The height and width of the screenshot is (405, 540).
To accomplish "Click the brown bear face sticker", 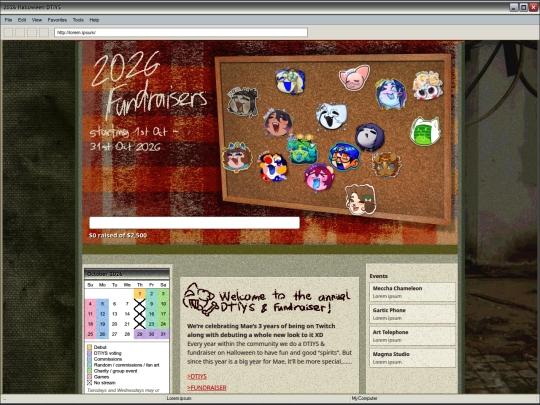I will [386, 165].
